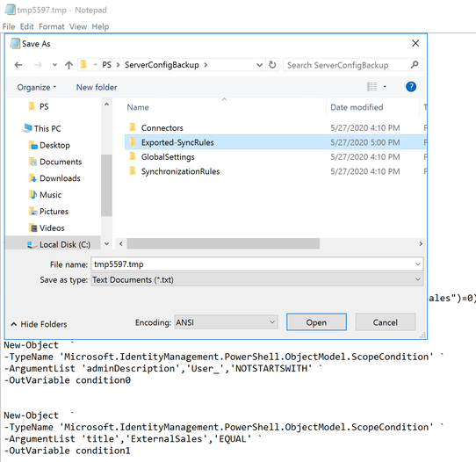Click the forward navigation arrow
Image resolution: width=476 pixels, height=462 pixels.
[x=38, y=65]
